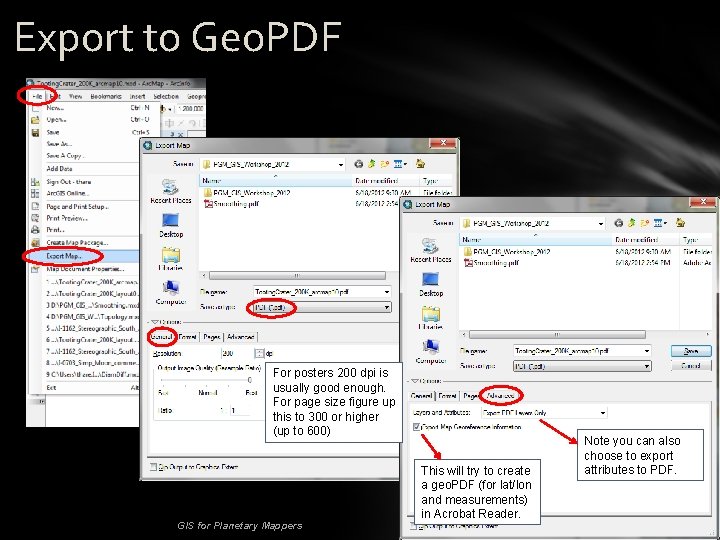Go to Desktop in front Export Map dialog
Image resolution: width=720 pixels, height=540 pixels.
(430, 284)
